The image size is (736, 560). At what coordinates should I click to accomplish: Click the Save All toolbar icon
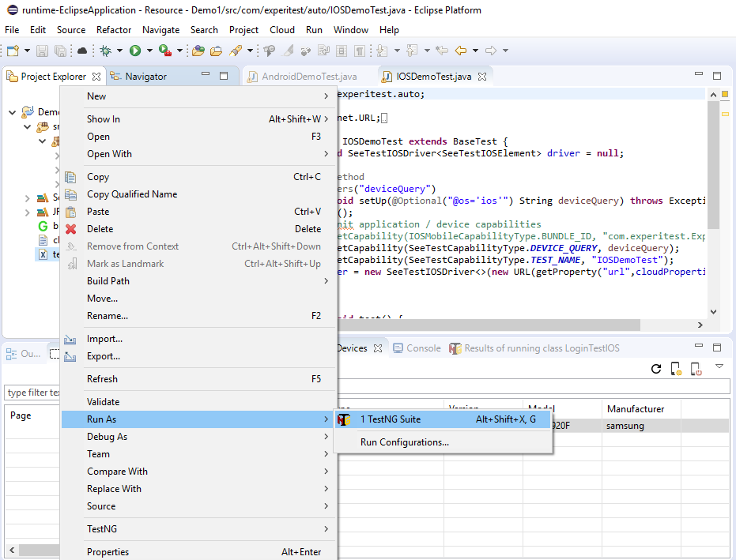pos(60,50)
